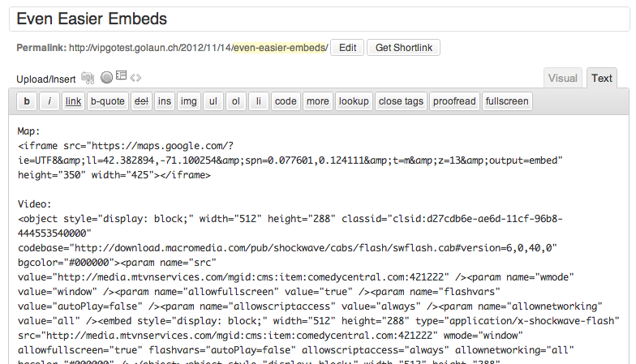Click the iframe src maps.google.com line

(126, 146)
